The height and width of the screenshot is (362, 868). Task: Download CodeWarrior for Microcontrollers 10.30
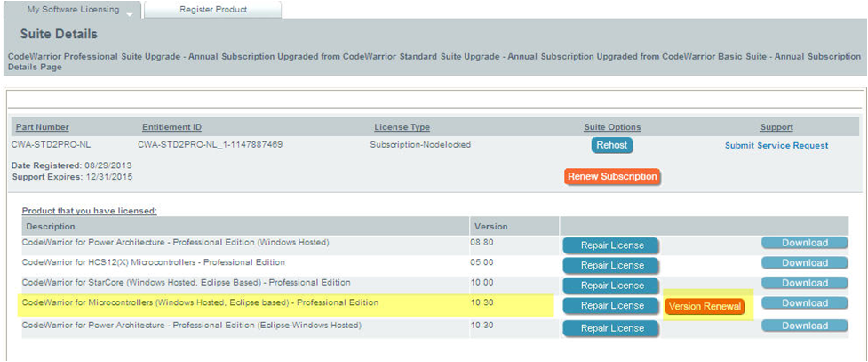(x=804, y=302)
